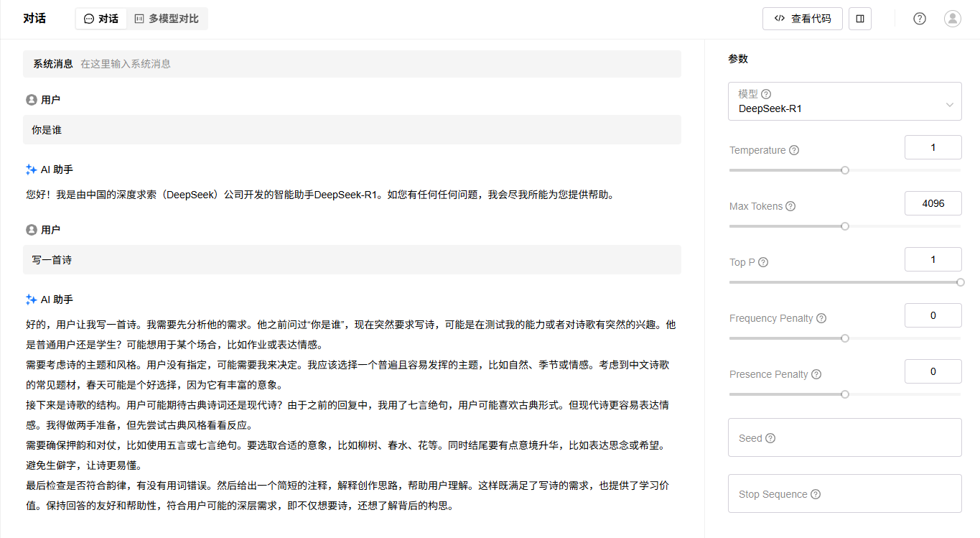Viewport: 980px width, 538px height.
Task: Click the help question mark icon in header
Action: [919, 19]
